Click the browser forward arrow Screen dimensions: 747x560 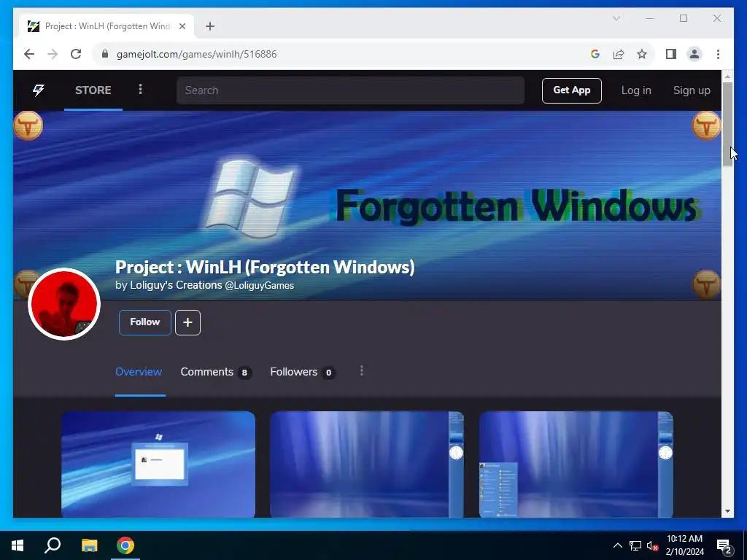[x=53, y=54]
